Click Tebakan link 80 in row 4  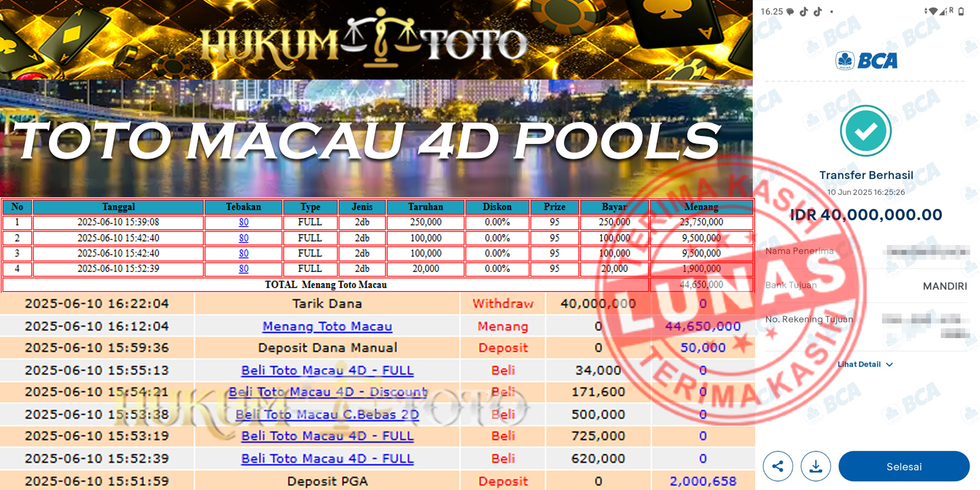(244, 268)
